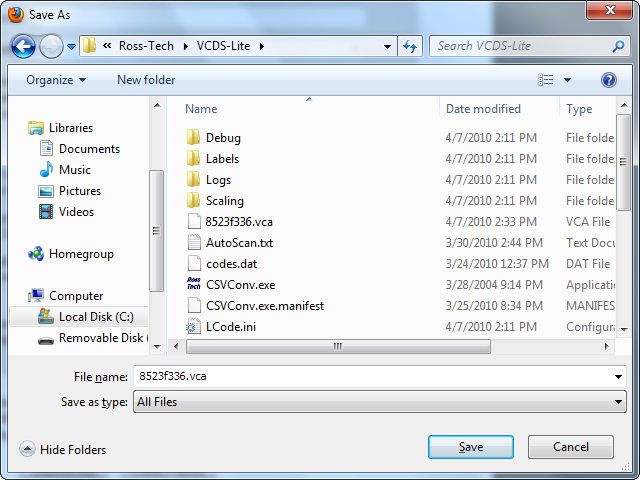Click the CSVConv.exe Ross Tech icon
640x480 pixels.
pyautogui.click(x=193, y=284)
